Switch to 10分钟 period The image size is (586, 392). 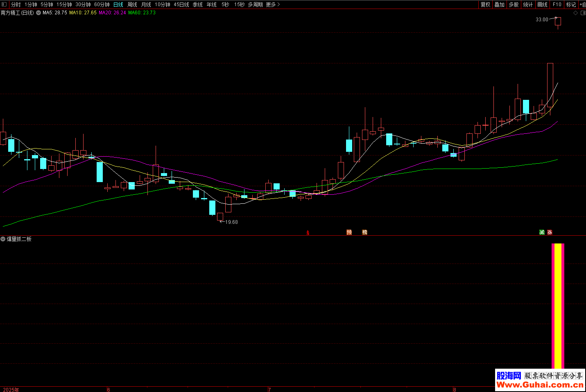[163, 5]
